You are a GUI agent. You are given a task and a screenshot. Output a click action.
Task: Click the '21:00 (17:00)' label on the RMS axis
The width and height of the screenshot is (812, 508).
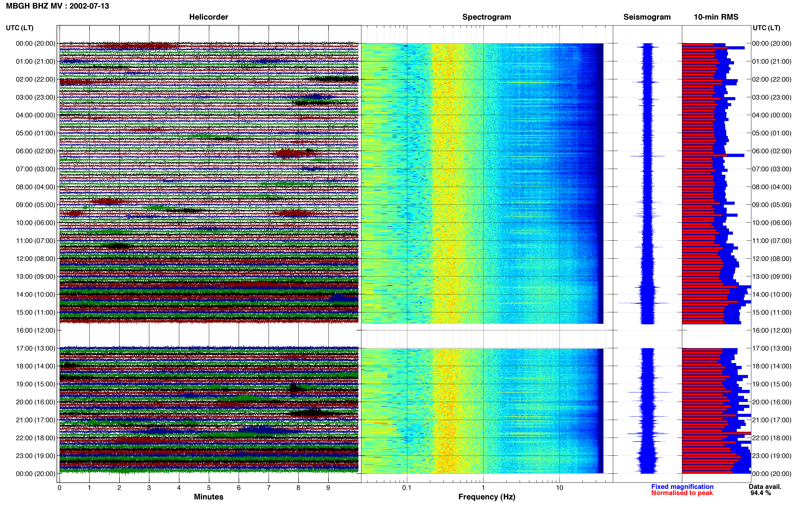(772, 420)
